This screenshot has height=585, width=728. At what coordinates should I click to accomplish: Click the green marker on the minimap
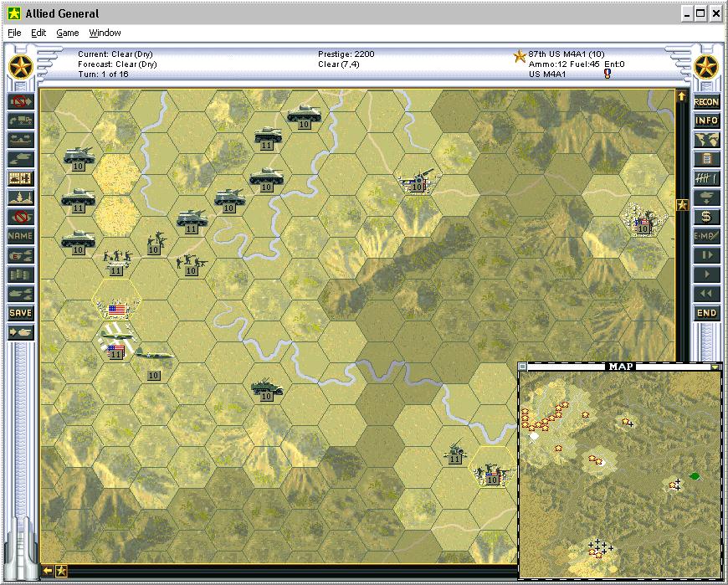click(695, 476)
